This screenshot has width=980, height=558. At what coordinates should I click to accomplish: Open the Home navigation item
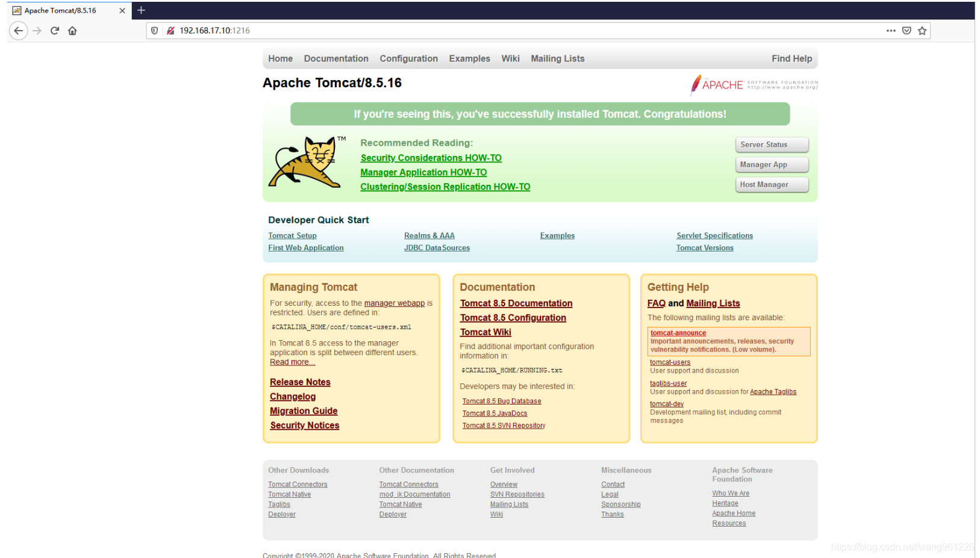281,58
